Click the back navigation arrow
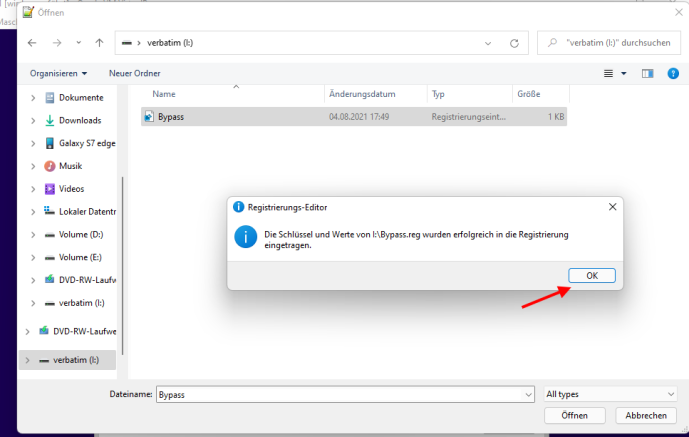The height and width of the screenshot is (437, 689). click(x=32, y=44)
